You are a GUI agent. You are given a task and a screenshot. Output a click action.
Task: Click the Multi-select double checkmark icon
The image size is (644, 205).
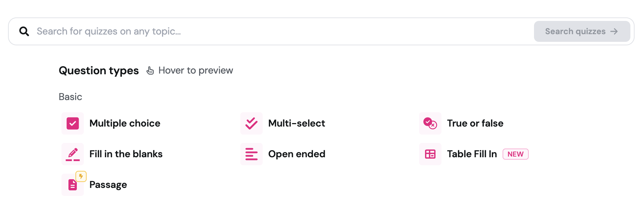click(251, 123)
